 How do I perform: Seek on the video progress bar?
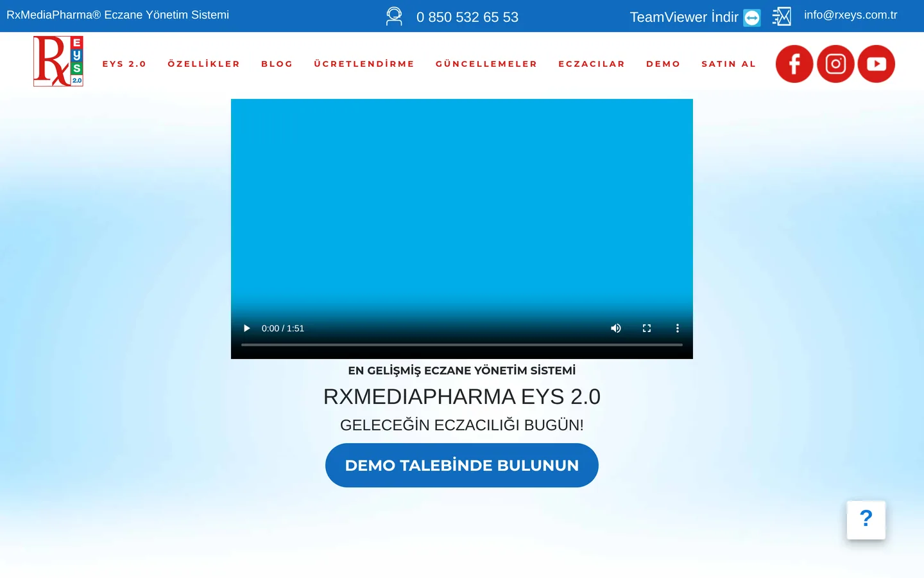coord(462,345)
